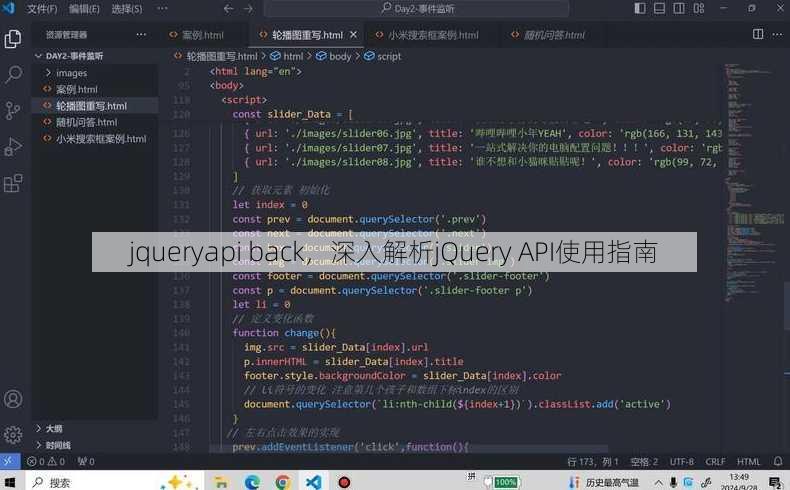Open the body breadcrumb dropdown
The height and width of the screenshot is (490, 790).
click(x=334, y=56)
